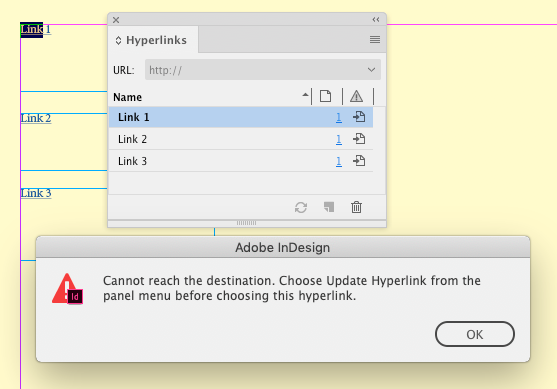557x389 pixels.
Task: Select Link 1 row in Hyperlinks list
Action: tap(241, 117)
